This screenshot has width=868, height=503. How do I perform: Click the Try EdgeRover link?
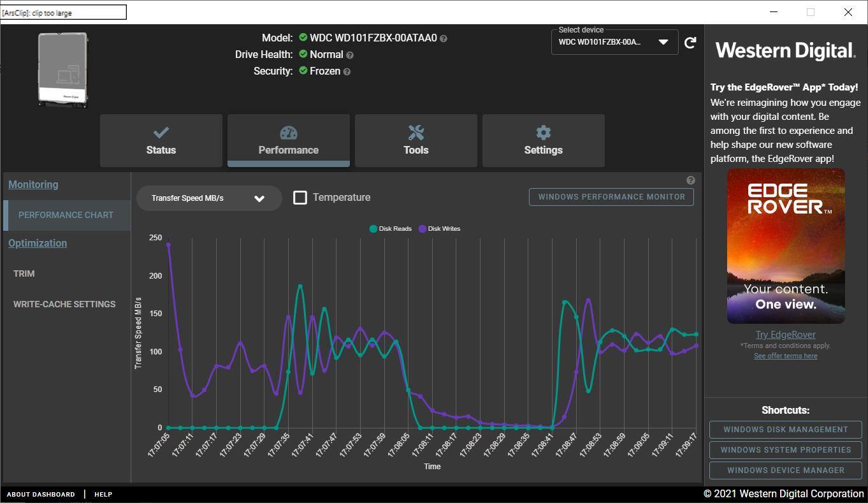pyautogui.click(x=785, y=335)
